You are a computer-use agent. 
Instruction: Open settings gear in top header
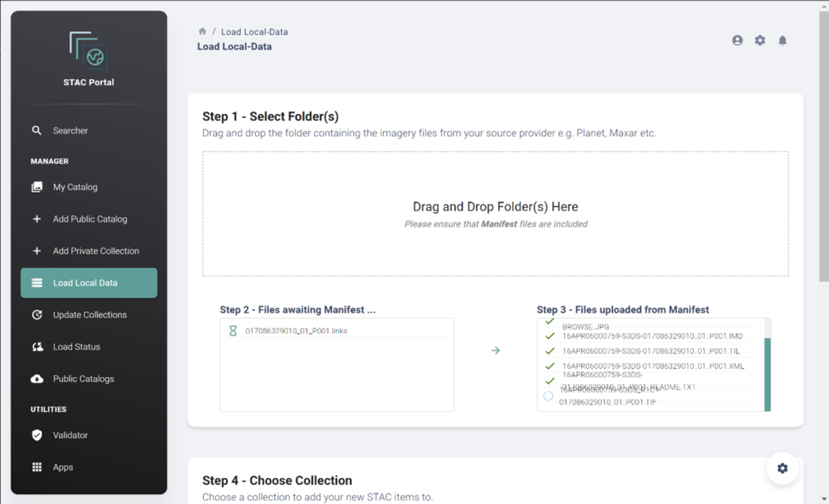pyautogui.click(x=759, y=40)
